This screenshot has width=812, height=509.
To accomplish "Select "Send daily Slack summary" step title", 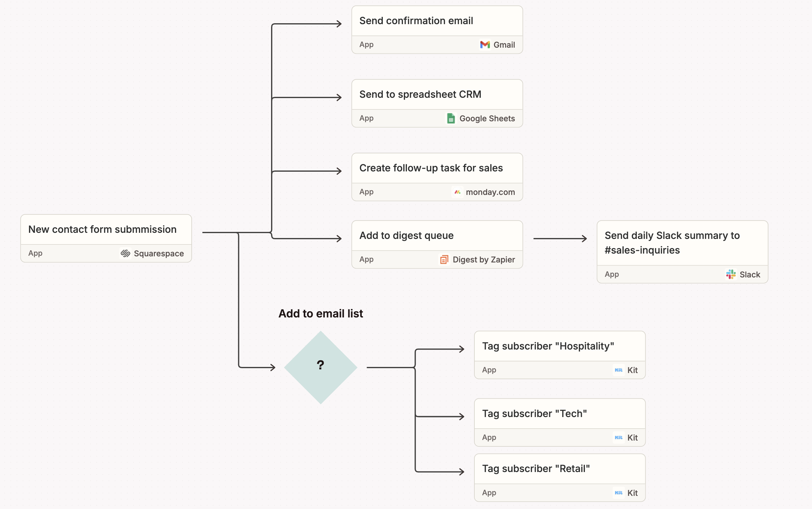I will 672,243.
